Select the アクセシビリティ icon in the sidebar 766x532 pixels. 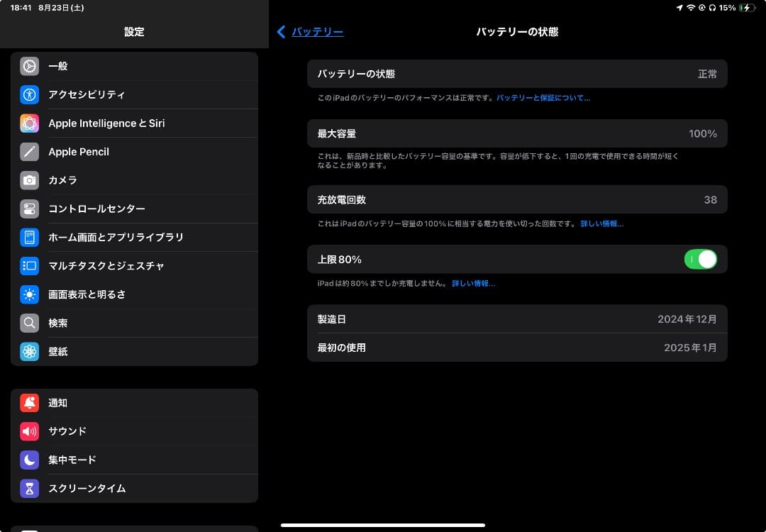30,94
